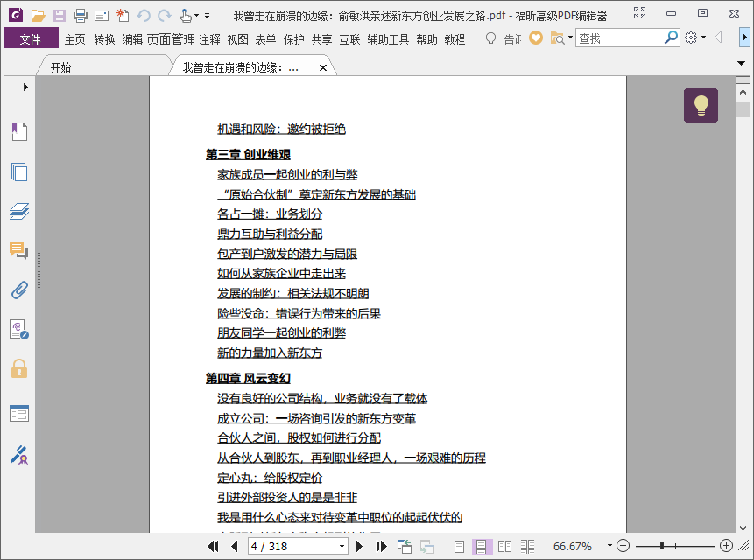Screen dimensions: 754x560
Task: Adjust the zoom slider handle
Action: click(662, 546)
